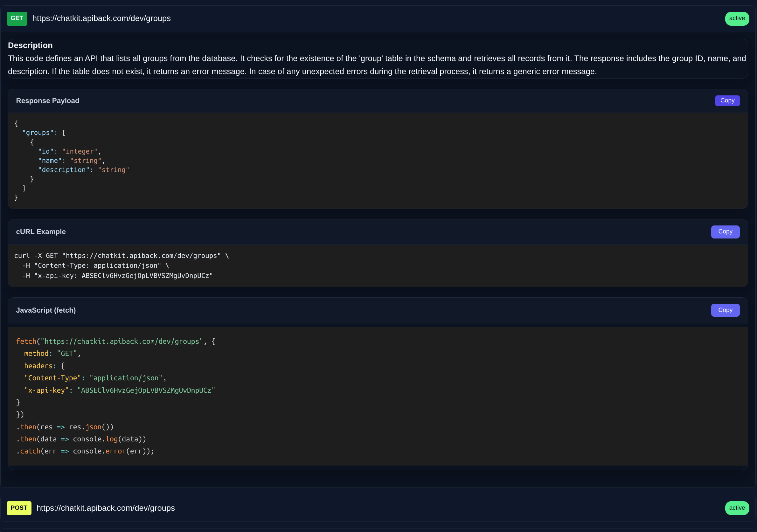757x532 pixels.
Task: Copy the Response Payload JSON
Action: [727, 100]
